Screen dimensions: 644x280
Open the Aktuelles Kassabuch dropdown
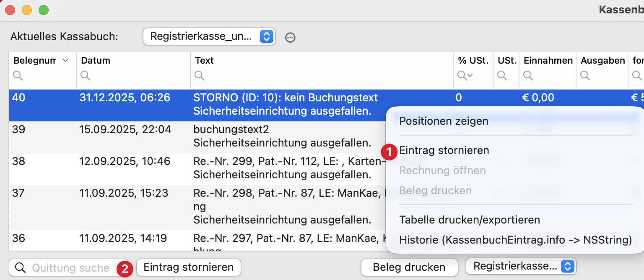209,36
